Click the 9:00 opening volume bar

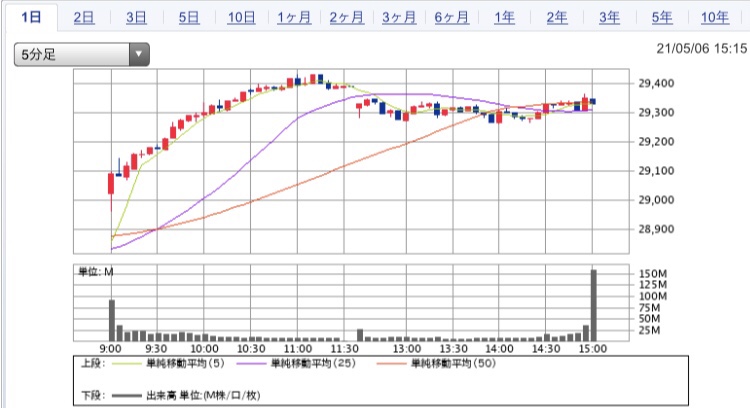click(x=112, y=320)
